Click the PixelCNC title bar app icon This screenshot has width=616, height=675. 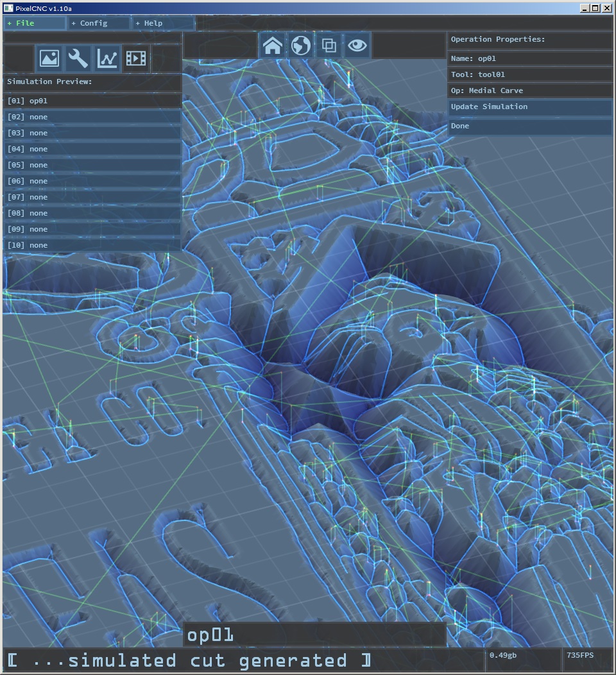[8, 8]
